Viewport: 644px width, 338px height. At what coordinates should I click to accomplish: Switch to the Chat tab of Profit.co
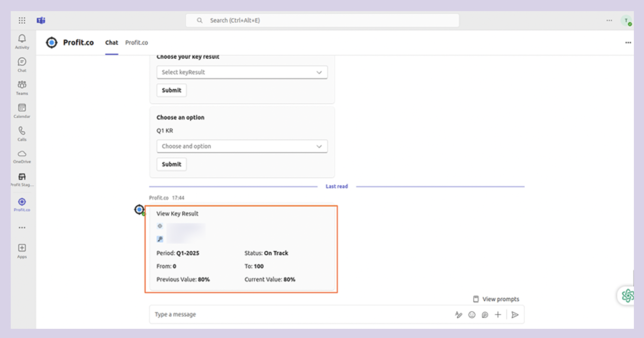pos(111,42)
